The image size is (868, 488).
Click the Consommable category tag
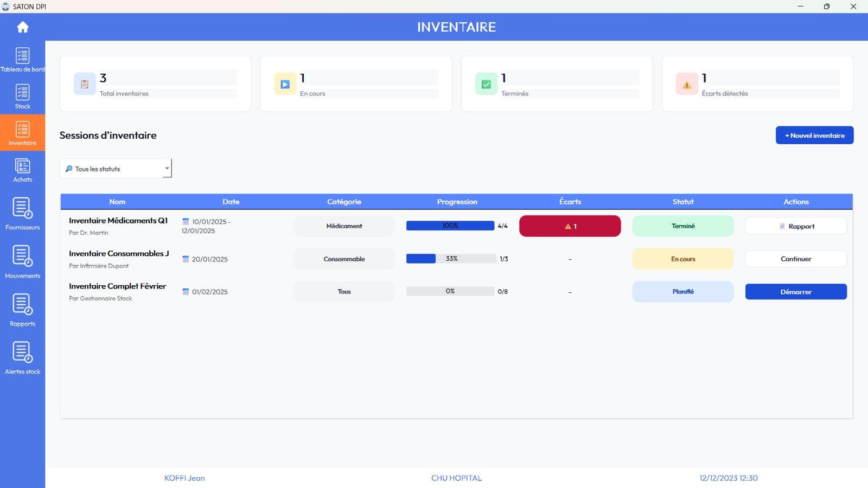(x=344, y=259)
